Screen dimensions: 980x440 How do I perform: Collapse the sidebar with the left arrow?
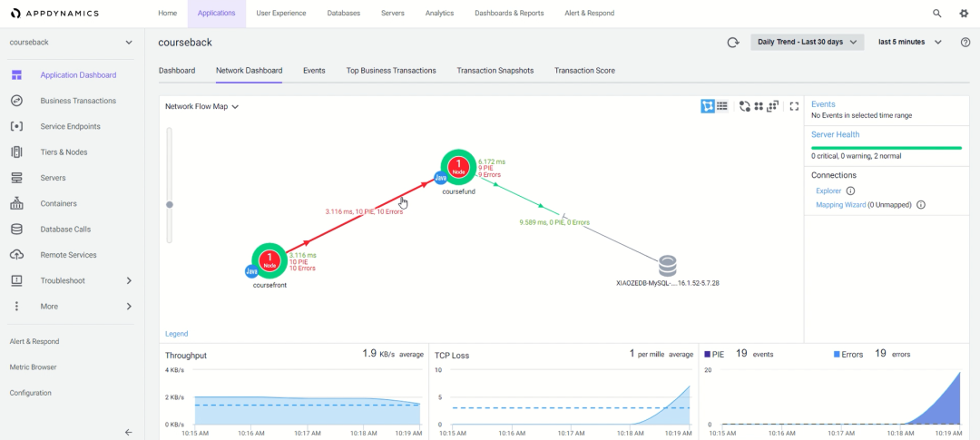click(x=128, y=432)
